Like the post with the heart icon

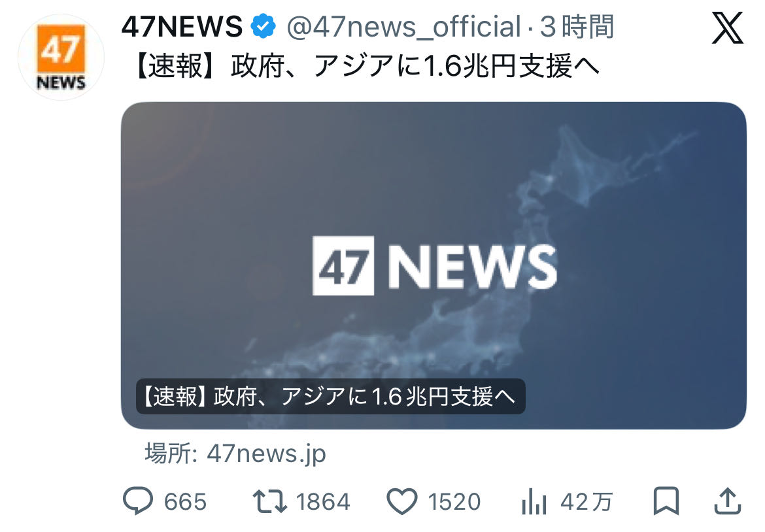[x=402, y=501]
